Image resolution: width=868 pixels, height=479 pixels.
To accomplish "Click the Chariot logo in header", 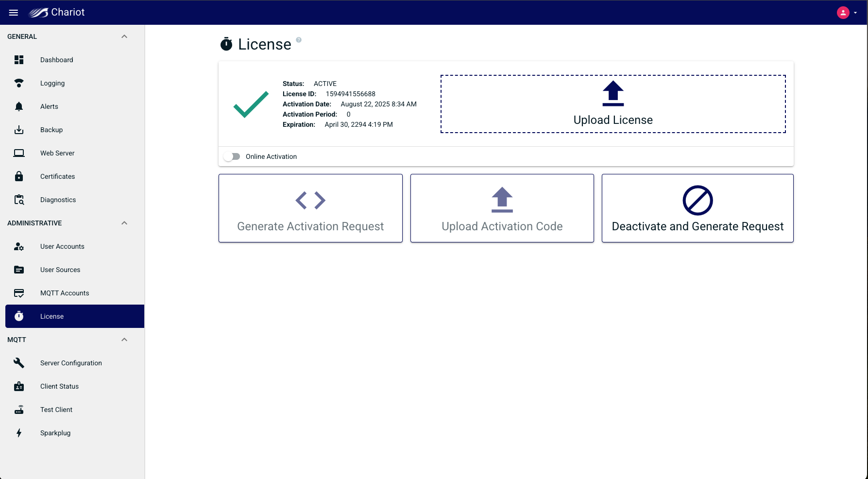I will [x=57, y=13].
